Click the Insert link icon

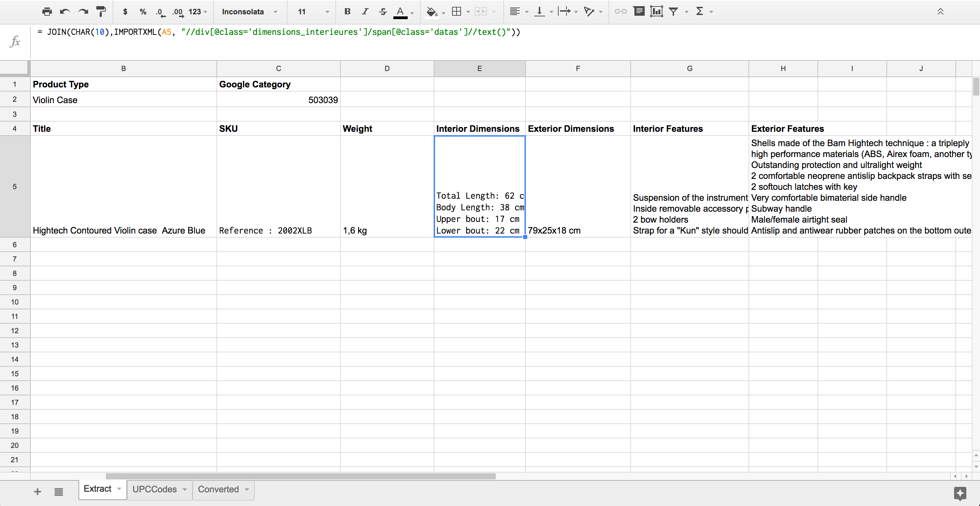click(x=620, y=12)
